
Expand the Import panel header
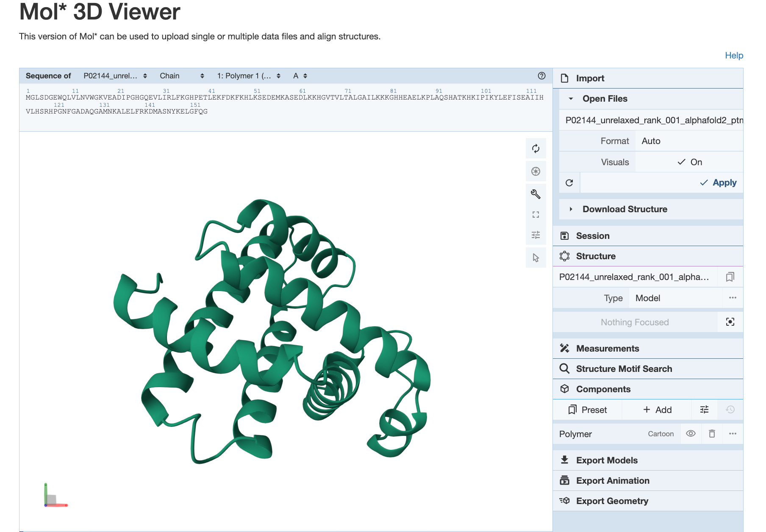[648, 78]
